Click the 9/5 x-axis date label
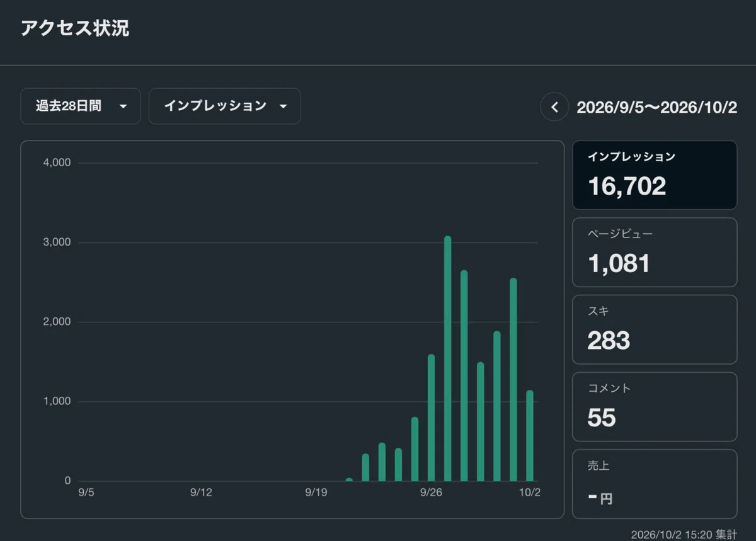Image resolution: width=756 pixels, height=541 pixels. pos(86,493)
